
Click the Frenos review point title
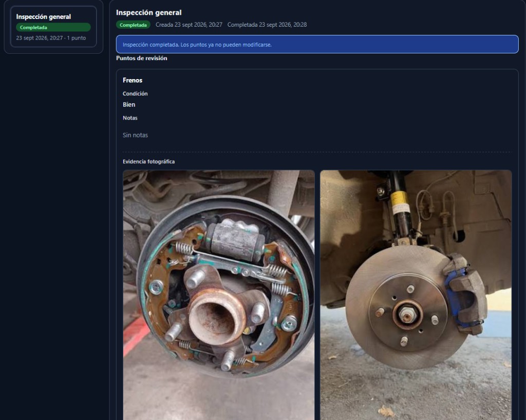(133, 80)
